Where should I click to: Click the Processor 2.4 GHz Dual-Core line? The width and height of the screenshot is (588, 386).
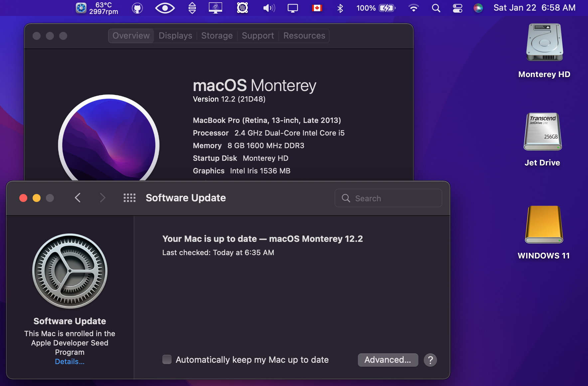click(x=269, y=133)
